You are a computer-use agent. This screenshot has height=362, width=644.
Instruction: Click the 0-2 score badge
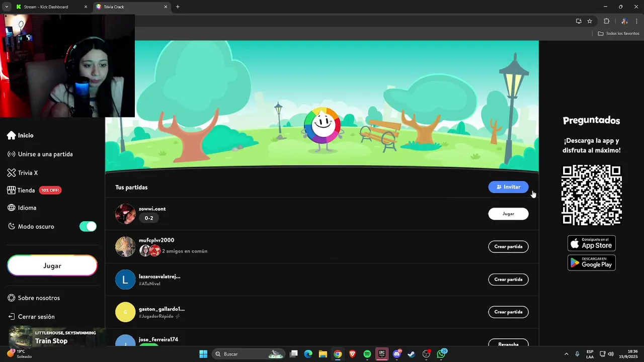(x=149, y=218)
